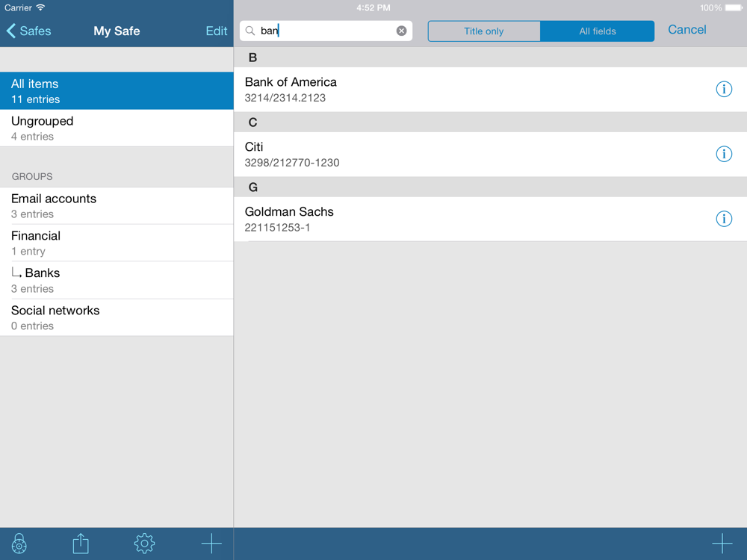The image size is (747, 560).
Task: Show info for Citi entry
Action: [x=724, y=154]
